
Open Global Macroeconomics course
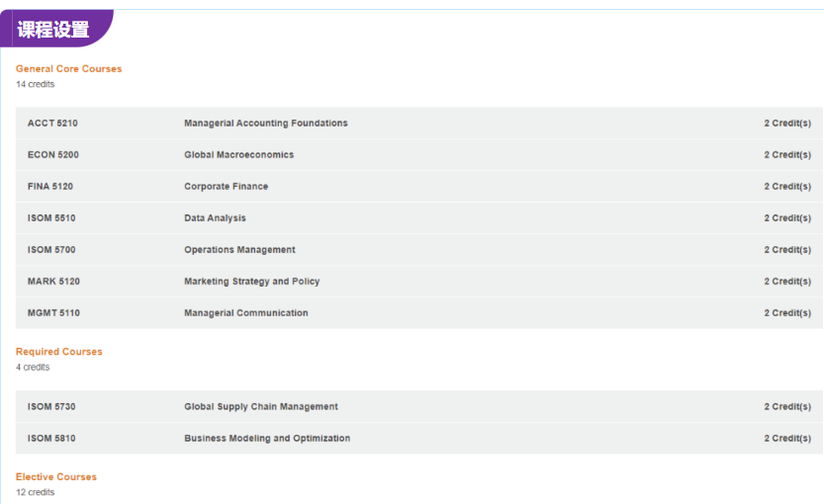238,155
